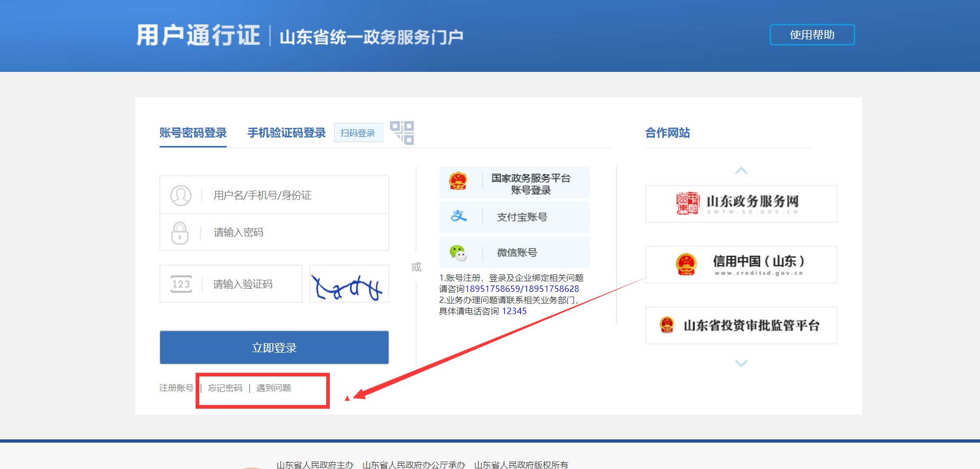Log in with 支付宝账号
The height and width of the screenshot is (469, 980).
pos(514,217)
